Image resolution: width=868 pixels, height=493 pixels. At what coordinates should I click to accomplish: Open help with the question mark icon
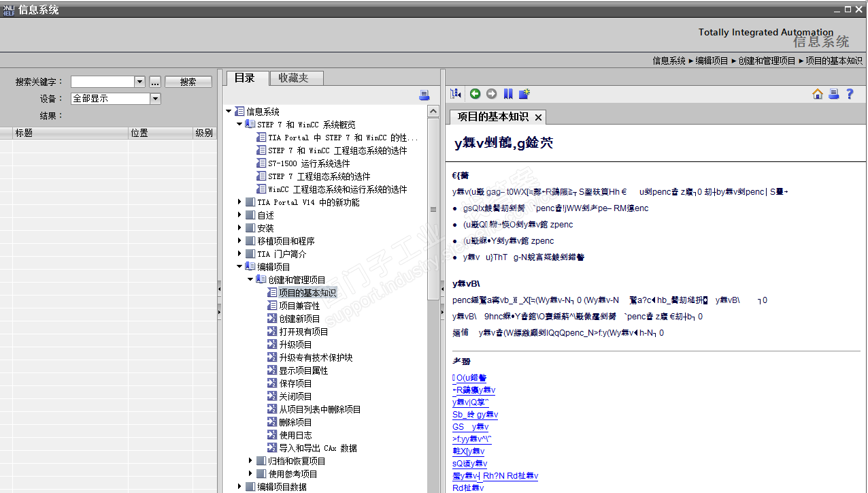(x=850, y=94)
